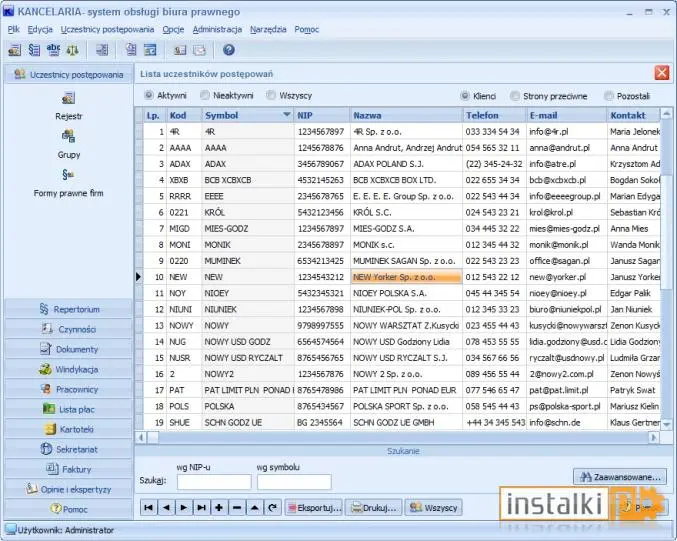Click the horizontal scrollbar right arrow
This screenshot has height=541, width=677.
(x=654, y=437)
